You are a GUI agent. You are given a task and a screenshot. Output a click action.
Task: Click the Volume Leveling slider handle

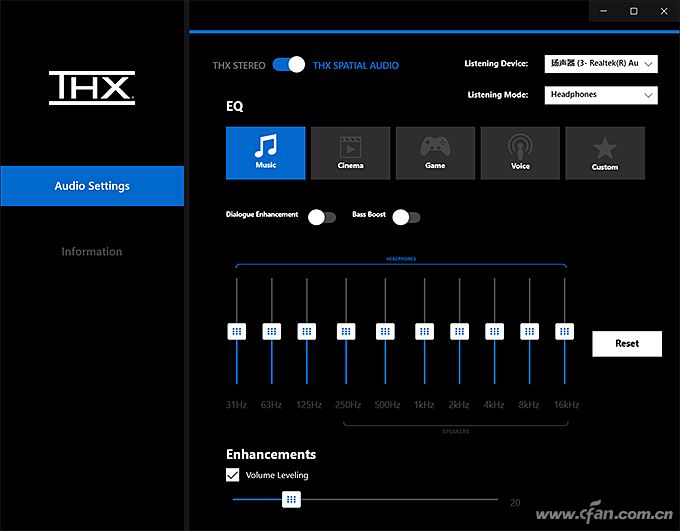click(291, 499)
